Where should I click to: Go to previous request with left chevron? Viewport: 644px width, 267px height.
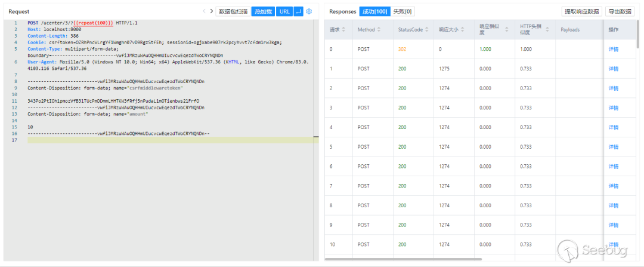coord(204,11)
